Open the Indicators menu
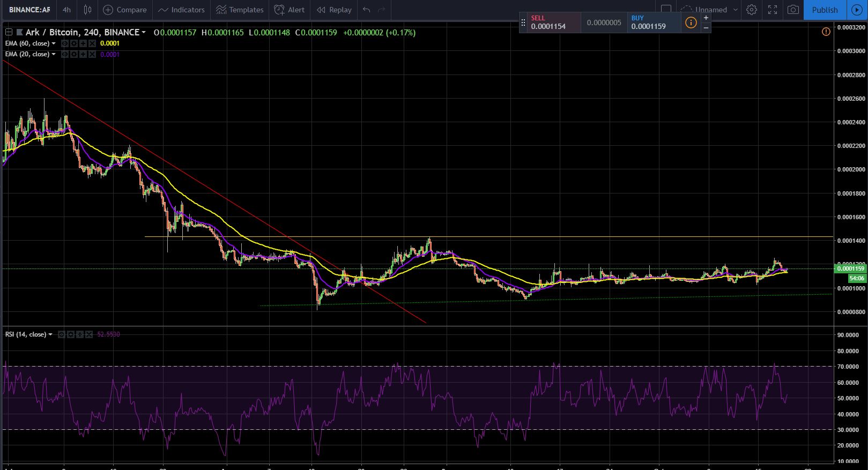Image resolution: width=868 pixels, height=470 pixels. point(181,10)
